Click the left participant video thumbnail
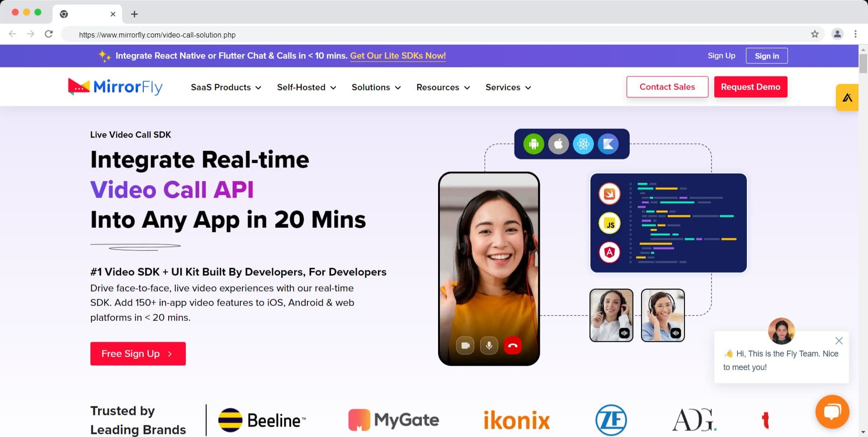This screenshot has width=868, height=437. point(611,315)
